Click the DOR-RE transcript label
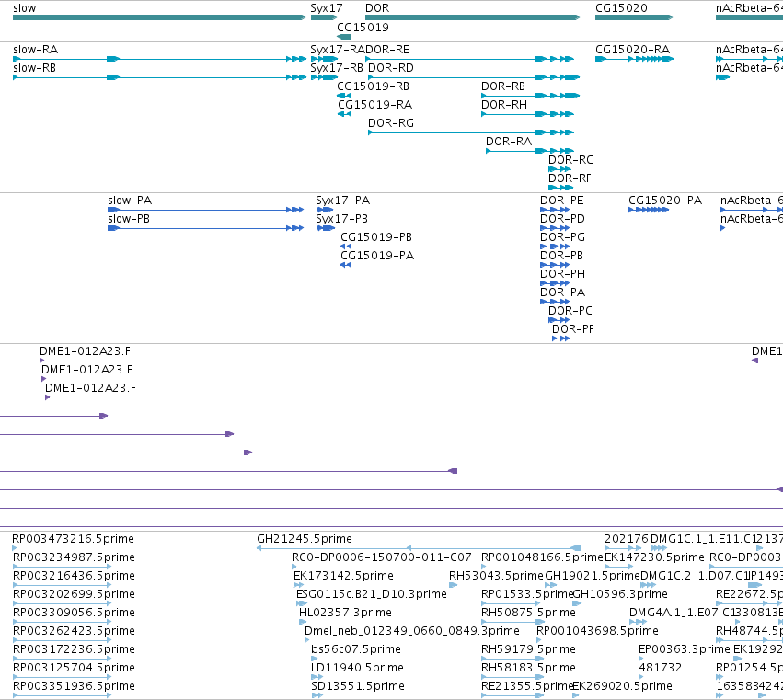The width and height of the screenshot is (783, 700). 388,50
